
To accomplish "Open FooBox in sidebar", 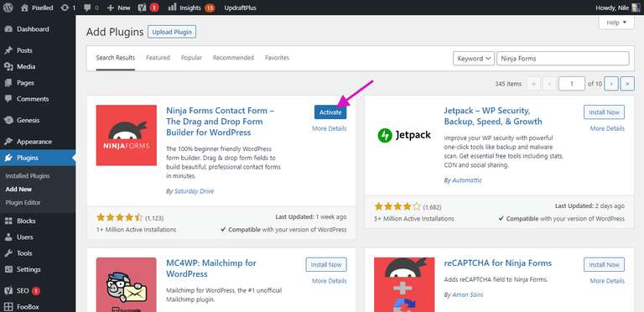I will (38, 306).
